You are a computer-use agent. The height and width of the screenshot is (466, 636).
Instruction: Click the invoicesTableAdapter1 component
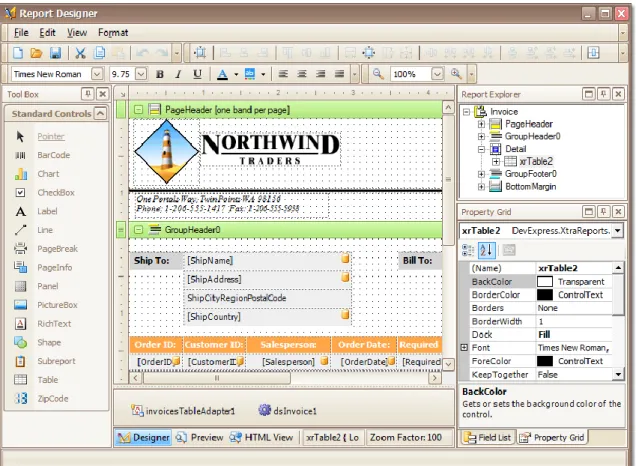coord(183,411)
